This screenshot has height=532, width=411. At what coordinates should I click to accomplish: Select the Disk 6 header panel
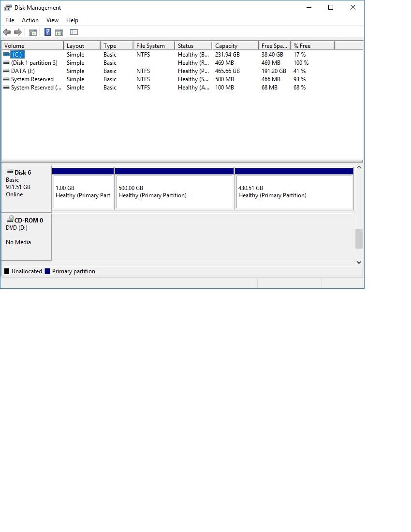(x=27, y=189)
